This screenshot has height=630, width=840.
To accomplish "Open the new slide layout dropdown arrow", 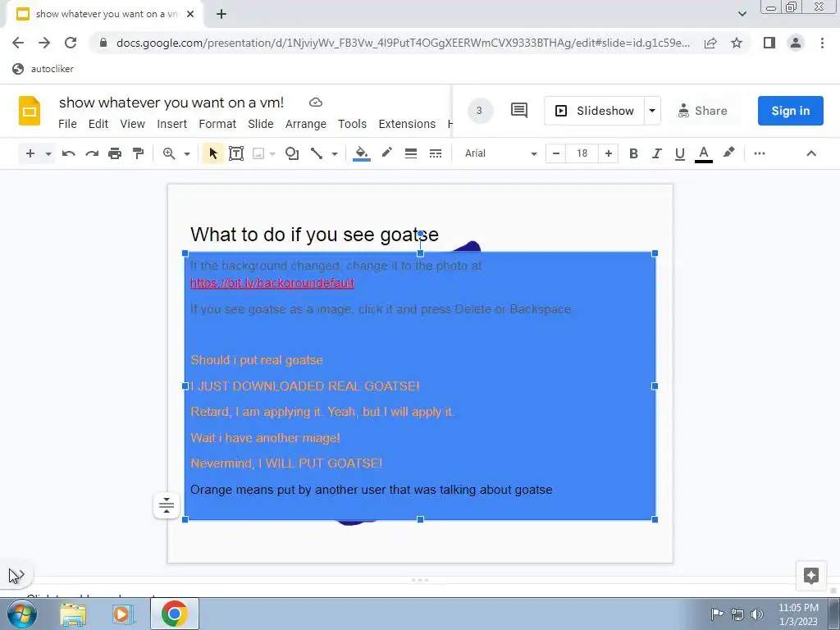I will pos(48,154).
